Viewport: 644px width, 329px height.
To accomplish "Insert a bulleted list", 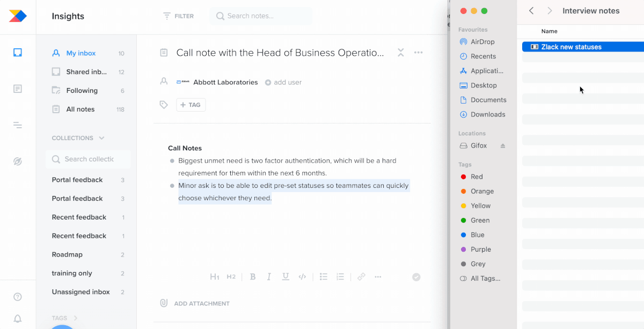I will (324, 277).
